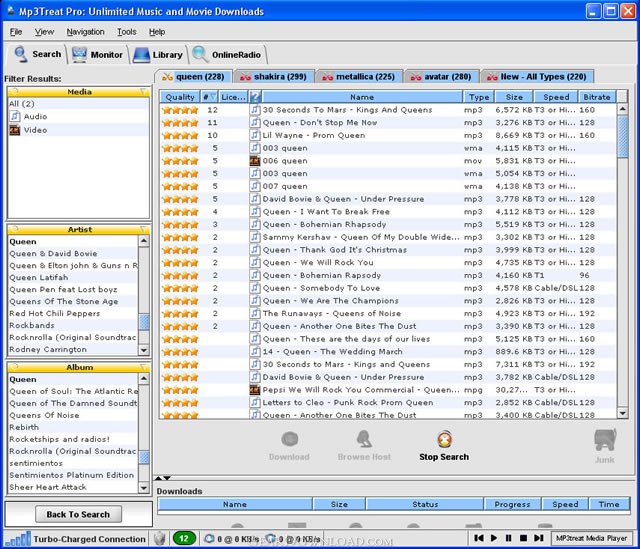
Task: Mark selection as Junk icon
Action: tap(605, 440)
